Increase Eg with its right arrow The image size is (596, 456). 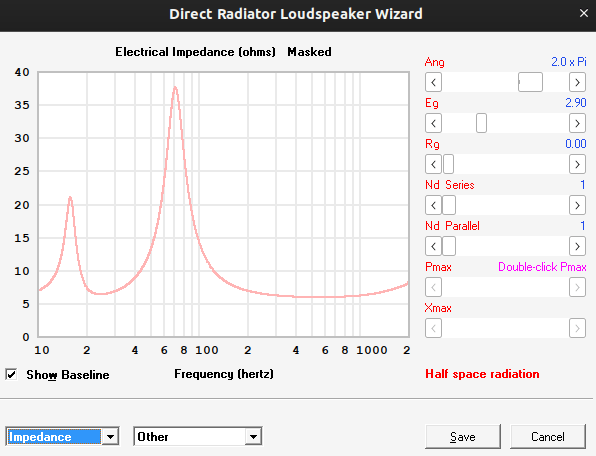(577, 123)
